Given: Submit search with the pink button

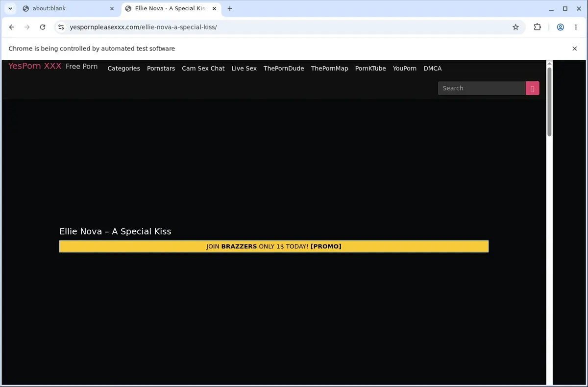Looking at the screenshot, I should click(x=532, y=88).
